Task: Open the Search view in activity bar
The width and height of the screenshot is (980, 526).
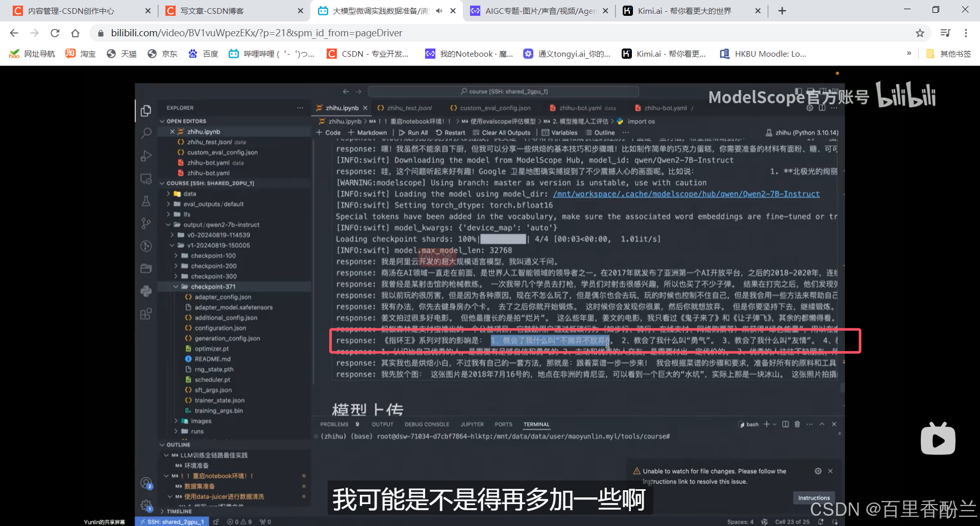Action: (146, 133)
